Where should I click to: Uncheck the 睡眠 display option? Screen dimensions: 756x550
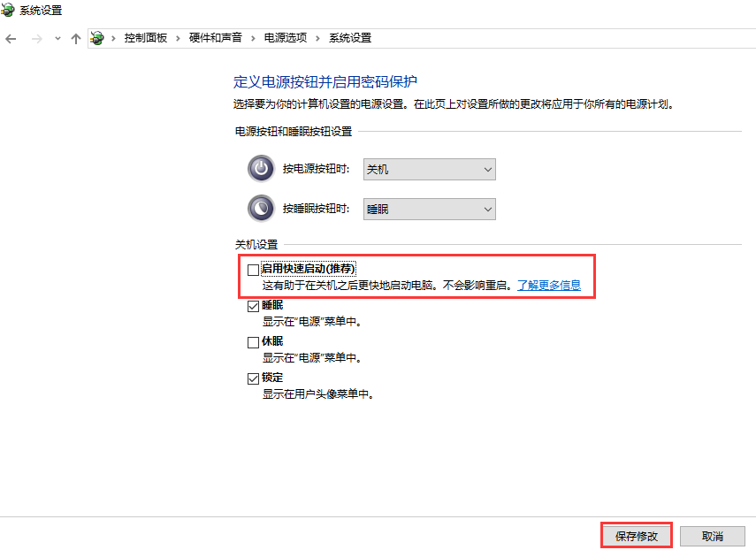(x=252, y=305)
